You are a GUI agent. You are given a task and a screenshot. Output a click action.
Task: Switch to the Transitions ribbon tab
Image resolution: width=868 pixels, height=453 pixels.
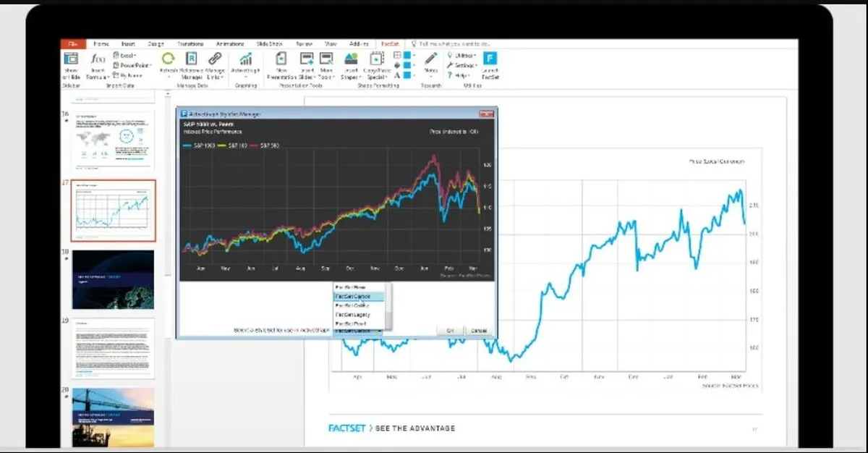click(x=190, y=43)
